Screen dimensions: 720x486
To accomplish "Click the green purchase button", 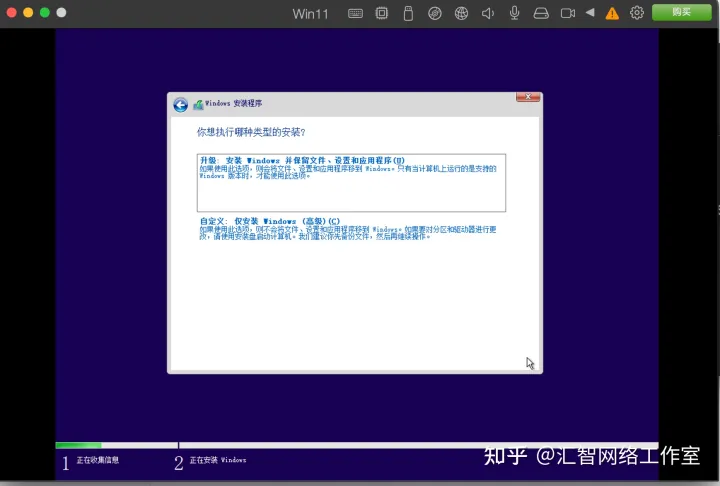I will [681, 12].
